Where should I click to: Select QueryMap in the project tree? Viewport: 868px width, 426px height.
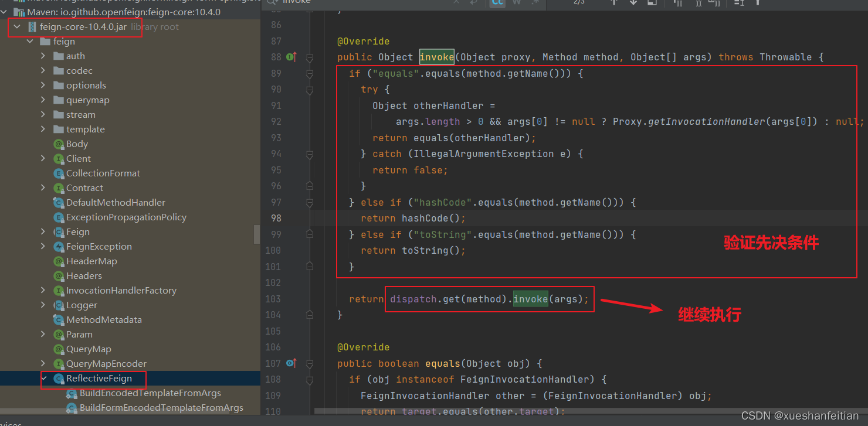pyautogui.click(x=89, y=349)
